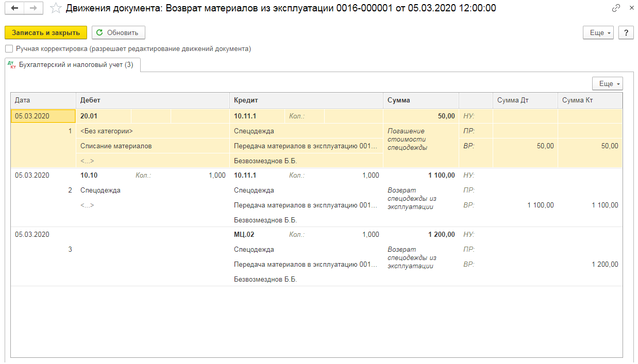Click the Кредит column header
638x364 pixels.
[x=306, y=100]
